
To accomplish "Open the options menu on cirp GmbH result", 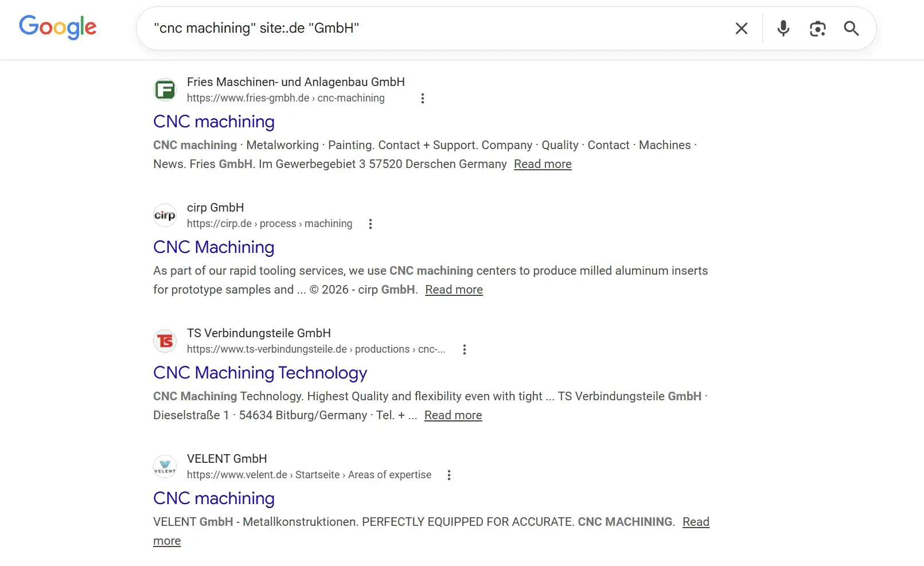I will coord(371,224).
